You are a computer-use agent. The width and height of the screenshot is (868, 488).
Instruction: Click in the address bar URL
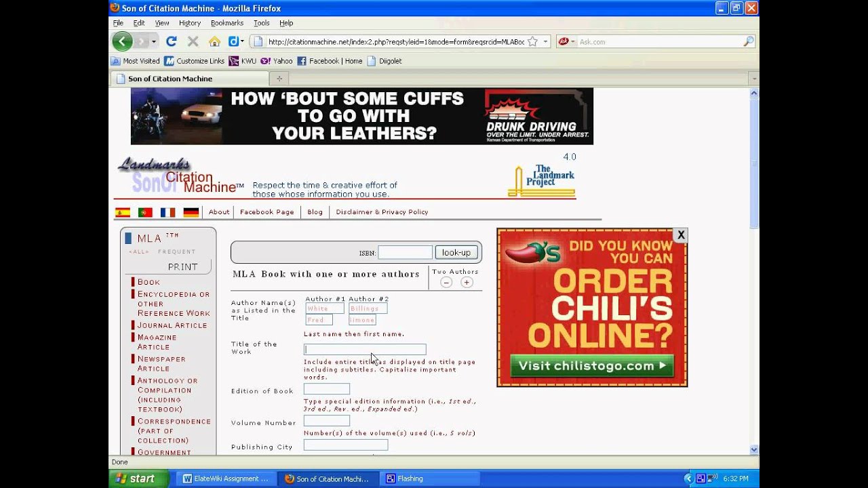(396, 41)
